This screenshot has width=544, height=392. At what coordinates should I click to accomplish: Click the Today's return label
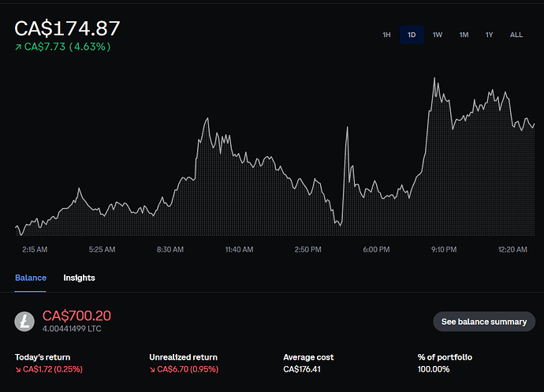(x=43, y=357)
